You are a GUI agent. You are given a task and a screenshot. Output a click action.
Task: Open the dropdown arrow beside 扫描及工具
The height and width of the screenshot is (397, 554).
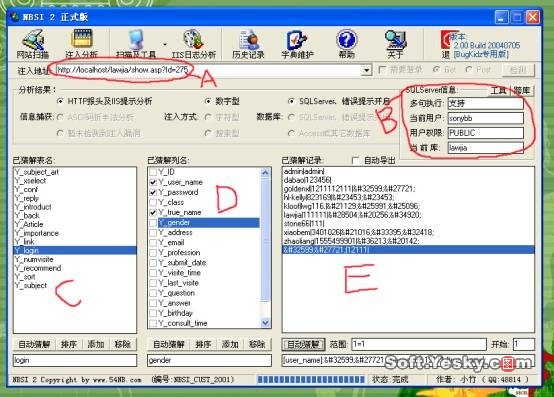(x=165, y=45)
